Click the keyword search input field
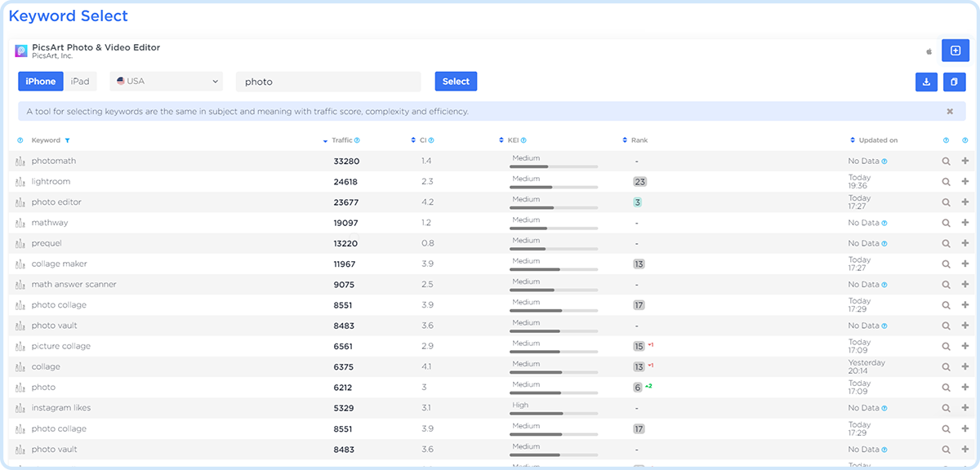 (327, 82)
